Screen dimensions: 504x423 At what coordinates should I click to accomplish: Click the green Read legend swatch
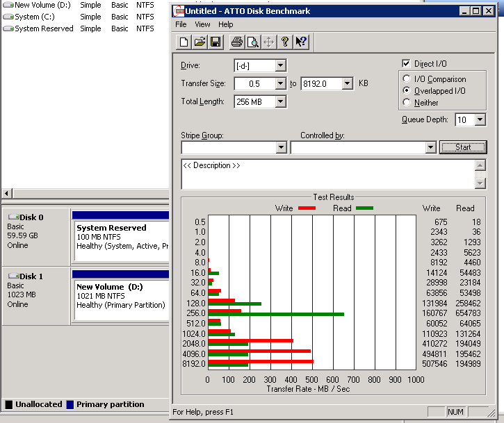pos(364,208)
